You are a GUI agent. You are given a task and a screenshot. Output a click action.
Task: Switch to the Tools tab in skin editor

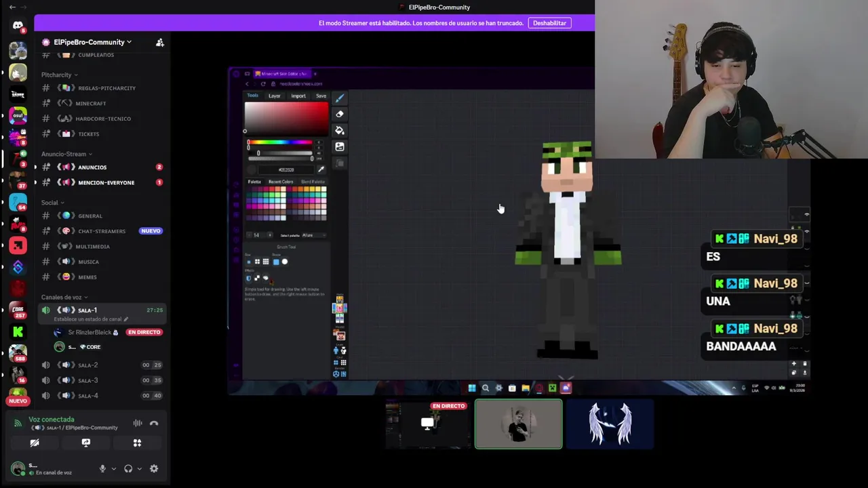tap(252, 96)
